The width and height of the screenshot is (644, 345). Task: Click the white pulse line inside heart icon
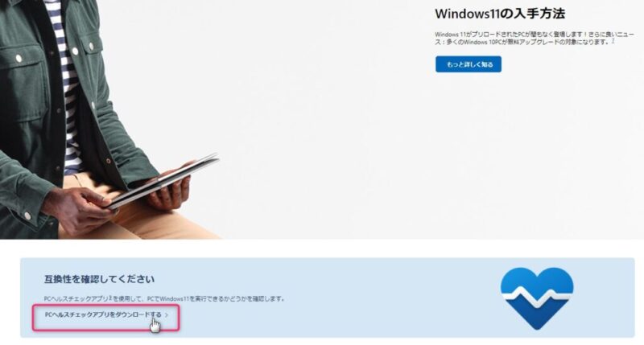(537, 296)
